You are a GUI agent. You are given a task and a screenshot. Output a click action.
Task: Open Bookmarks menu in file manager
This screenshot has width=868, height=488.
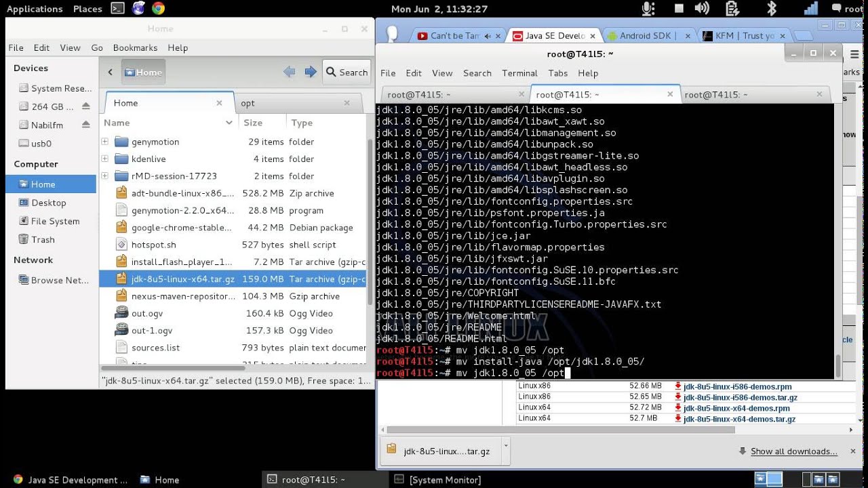tap(135, 48)
